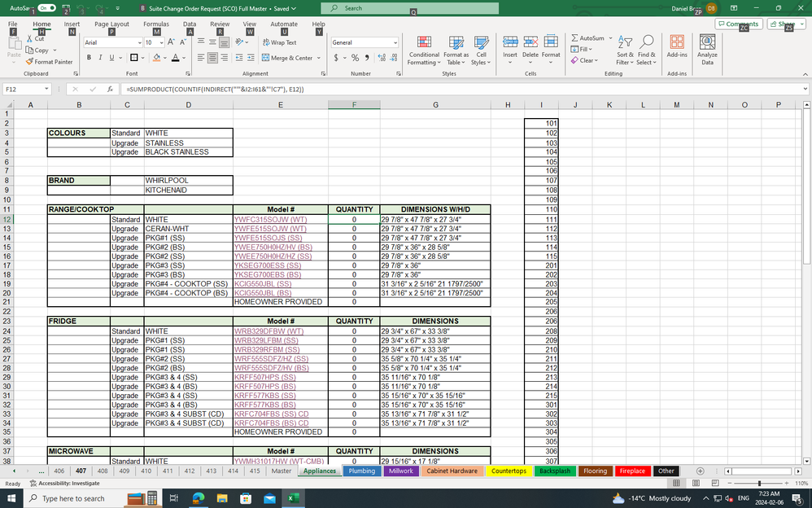Open Find & Select options
The image size is (812, 508).
coord(646,50)
